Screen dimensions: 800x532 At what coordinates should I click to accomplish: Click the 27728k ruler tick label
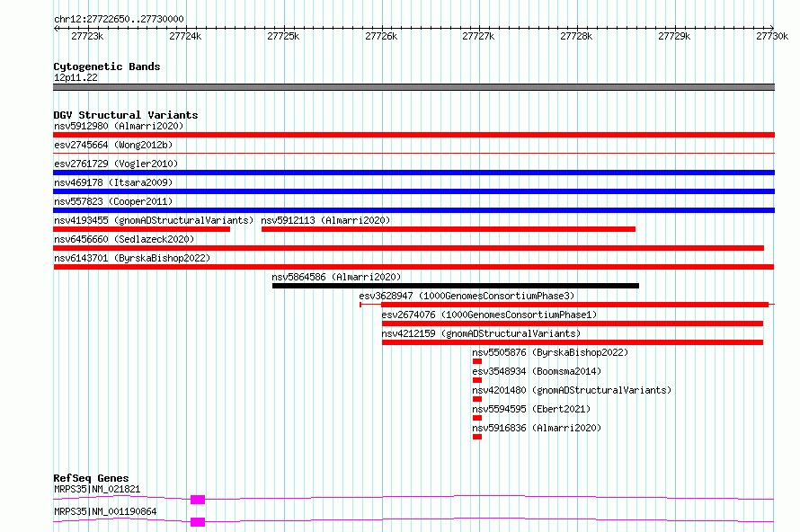click(x=576, y=36)
